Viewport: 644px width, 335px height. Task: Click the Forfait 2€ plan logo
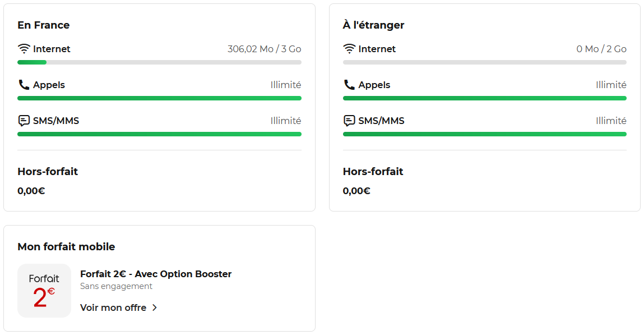[44, 291]
